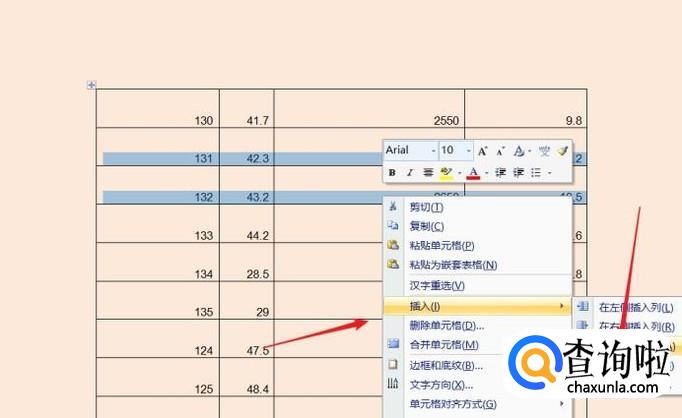This screenshot has height=418, width=682.
Task: Click the Format Painter brush icon
Action: [x=563, y=151]
